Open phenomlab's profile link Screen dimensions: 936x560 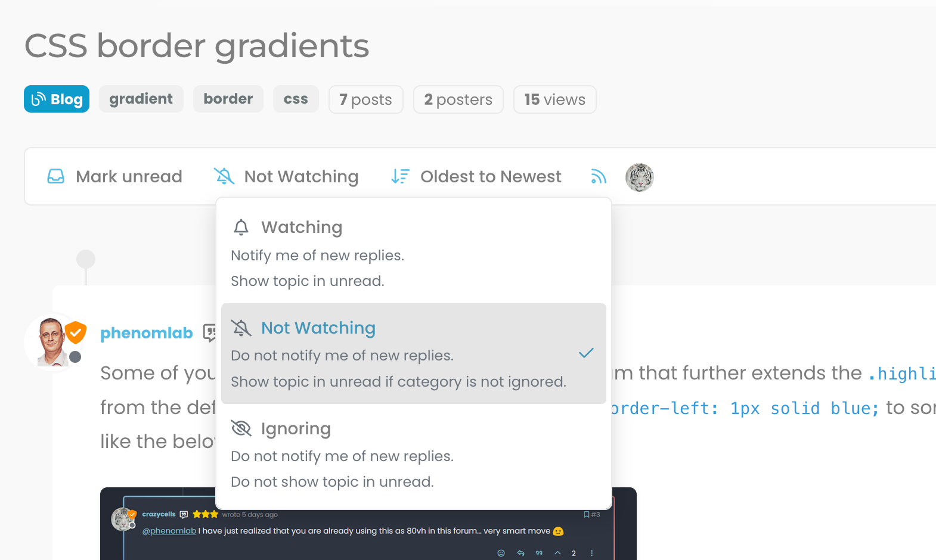146,332
